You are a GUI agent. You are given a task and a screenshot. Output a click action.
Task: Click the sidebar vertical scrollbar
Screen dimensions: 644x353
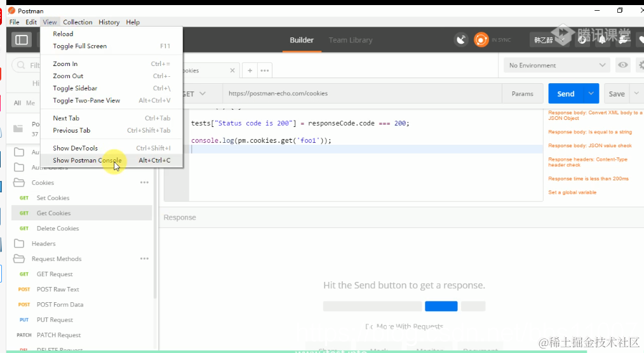[155, 222]
